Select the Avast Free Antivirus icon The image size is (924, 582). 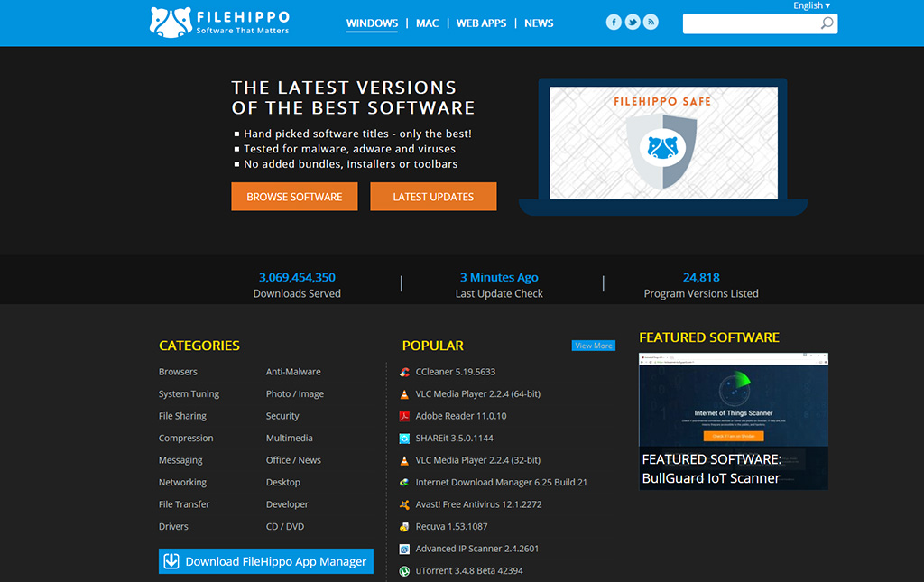[403, 503]
